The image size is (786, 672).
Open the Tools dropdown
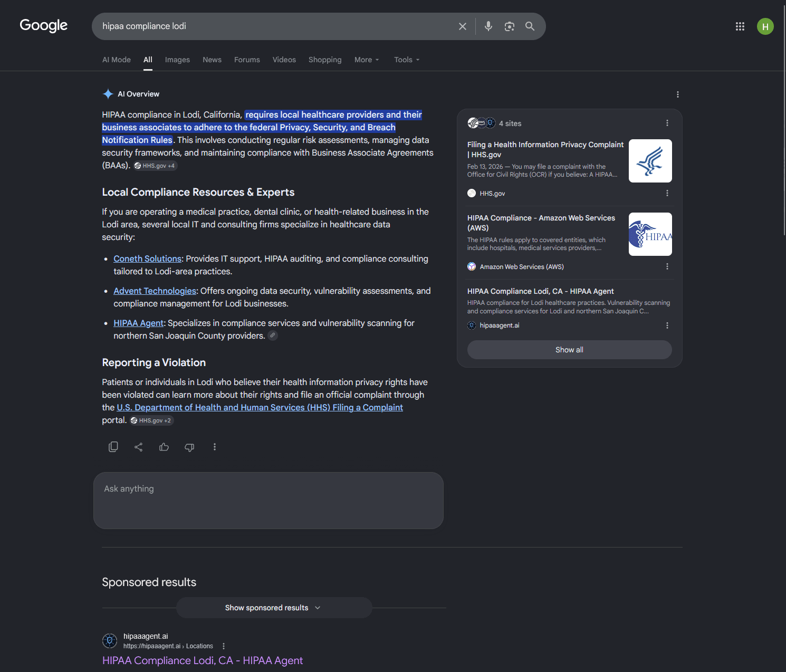407,60
